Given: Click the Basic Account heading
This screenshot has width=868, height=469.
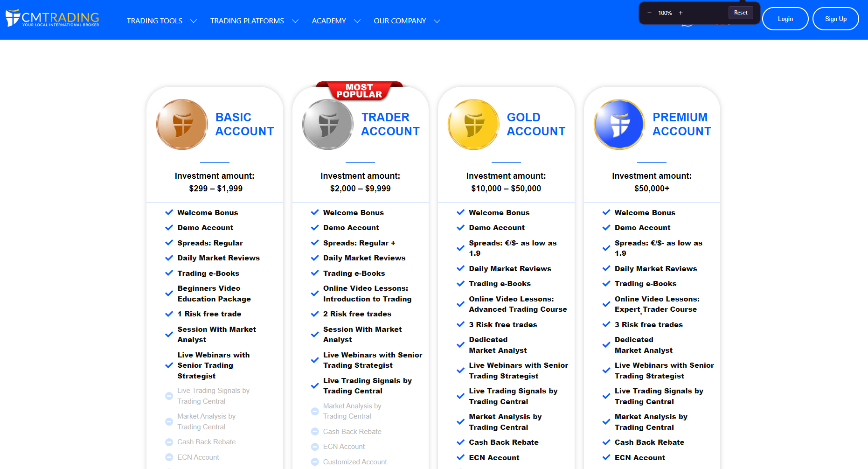Looking at the screenshot, I should [x=244, y=124].
